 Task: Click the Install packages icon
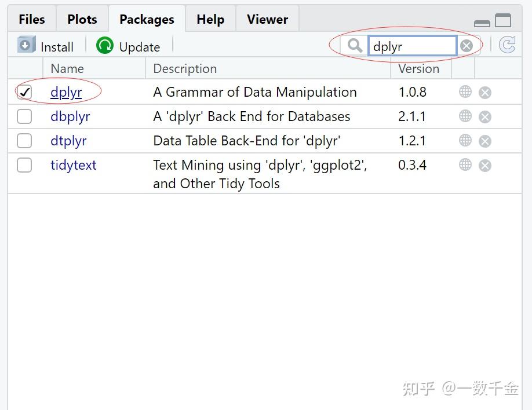point(27,45)
